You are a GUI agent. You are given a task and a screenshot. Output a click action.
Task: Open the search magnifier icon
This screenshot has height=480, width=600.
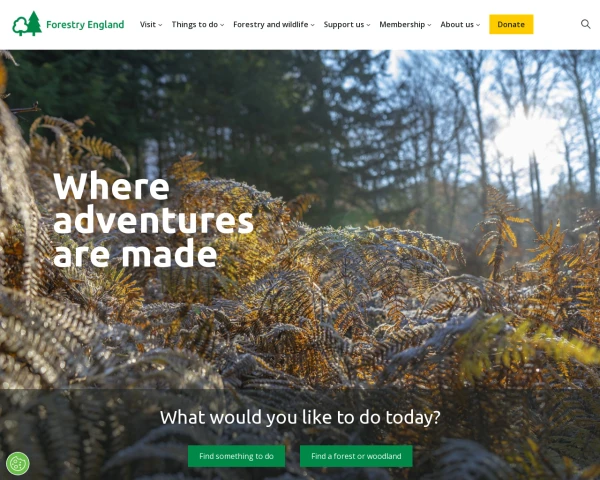pyautogui.click(x=585, y=24)
